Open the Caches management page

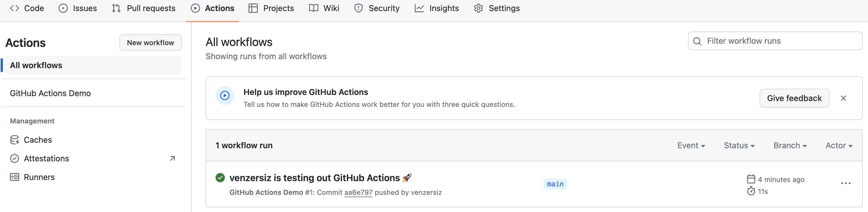(x=37, y=140)
